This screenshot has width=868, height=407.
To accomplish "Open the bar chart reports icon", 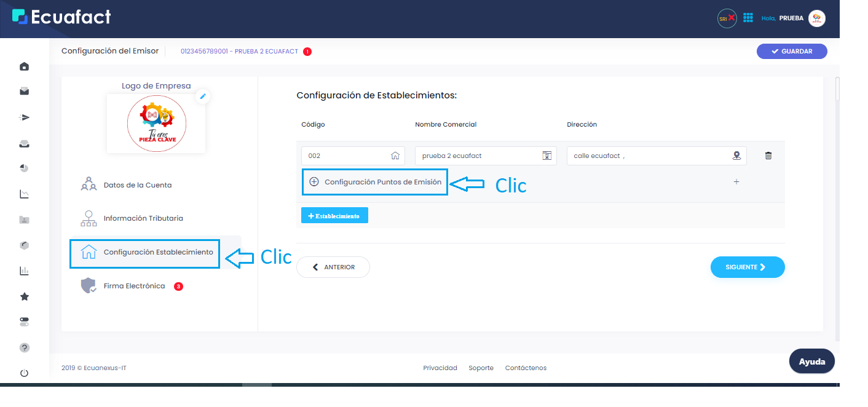I will 25,271.
